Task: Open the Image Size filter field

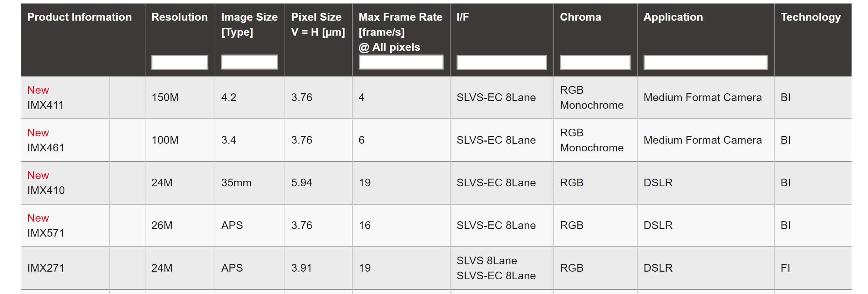Action: tap(250, 62)
